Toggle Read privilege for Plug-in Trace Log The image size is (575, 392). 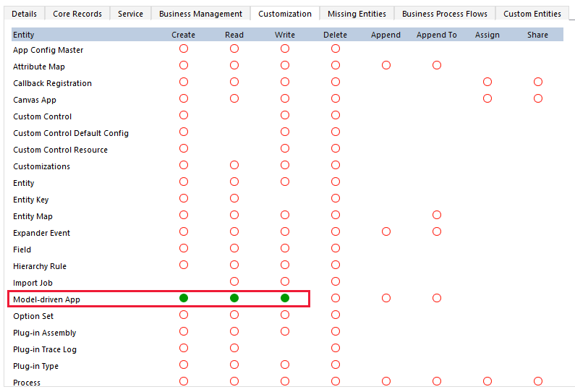click(x=234, y=348)
